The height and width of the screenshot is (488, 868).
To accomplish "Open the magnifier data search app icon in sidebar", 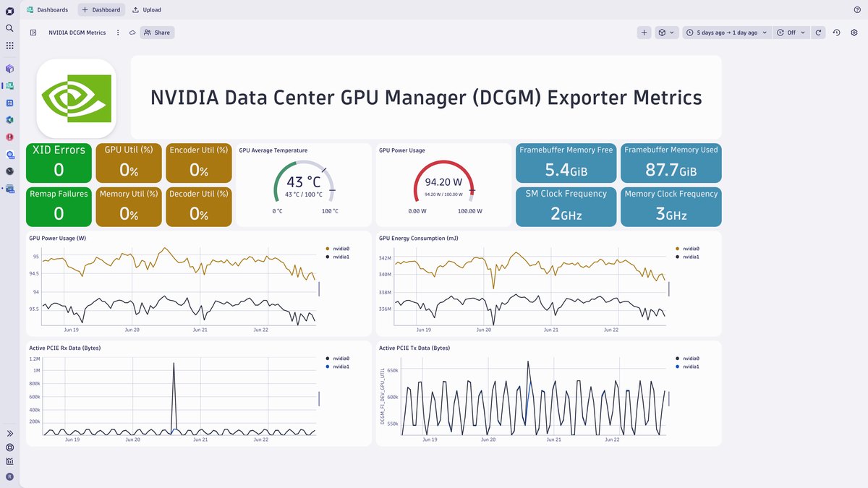I will (x=9, y=154).
